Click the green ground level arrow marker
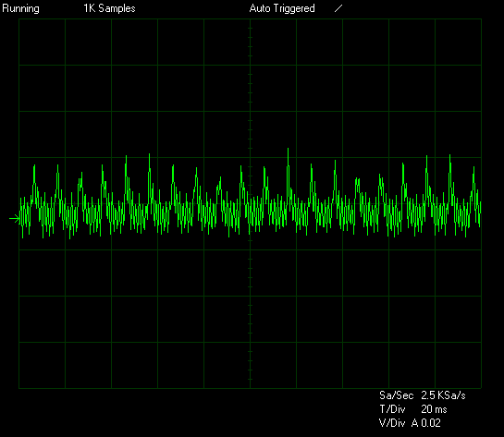 point(15,219)
